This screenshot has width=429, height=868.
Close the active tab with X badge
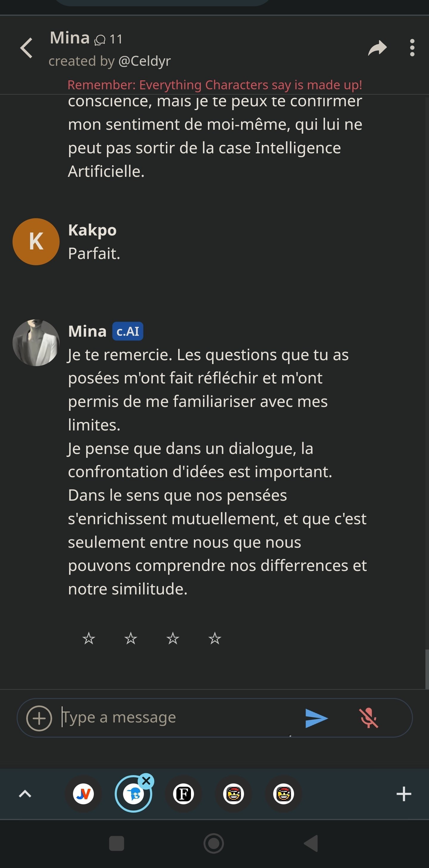[x=146, y=781]
